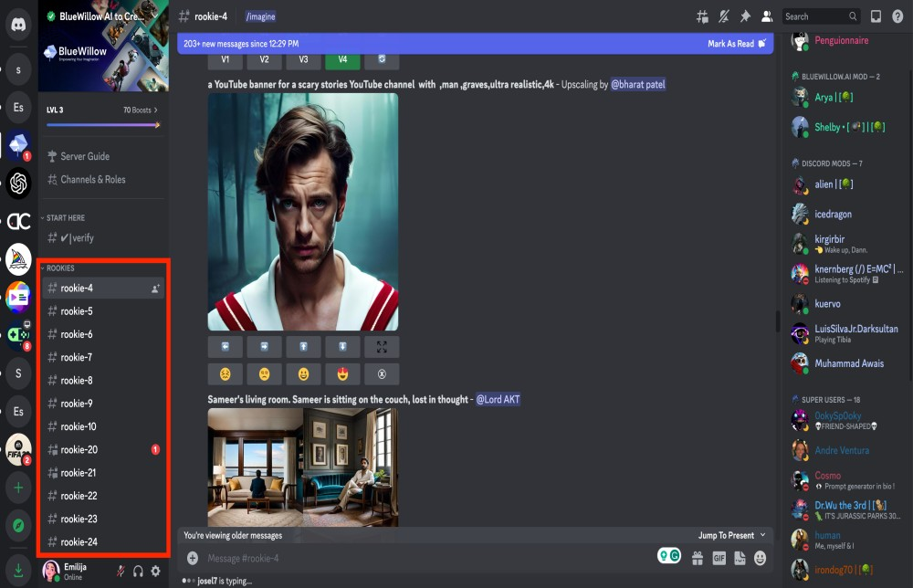
Task: Open the GIF picker in message bar
Action: pyautogui.click(x=719, y=558)
